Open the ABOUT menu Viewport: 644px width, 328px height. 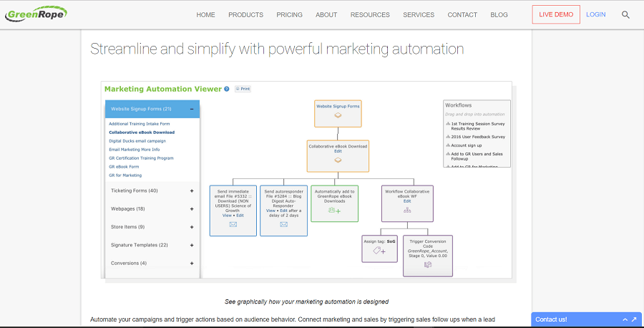326,15
